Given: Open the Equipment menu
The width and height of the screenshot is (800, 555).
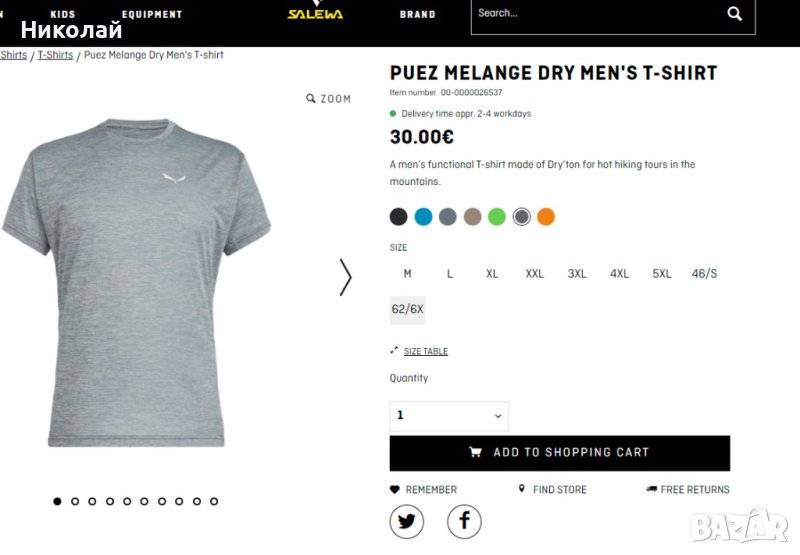Looking at the screenshot, I should (152, 15).
